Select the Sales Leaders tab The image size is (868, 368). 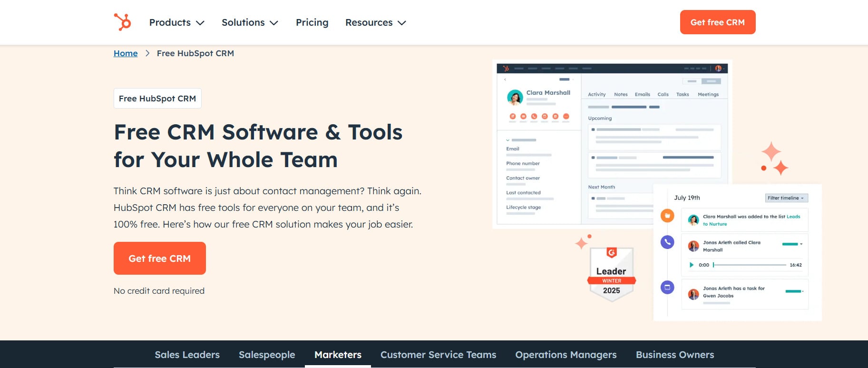(187, 355)
